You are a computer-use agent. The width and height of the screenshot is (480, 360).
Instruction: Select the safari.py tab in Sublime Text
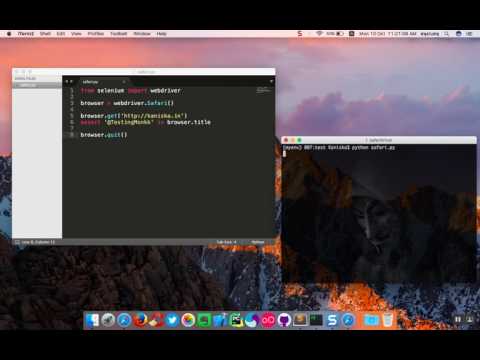103,82
